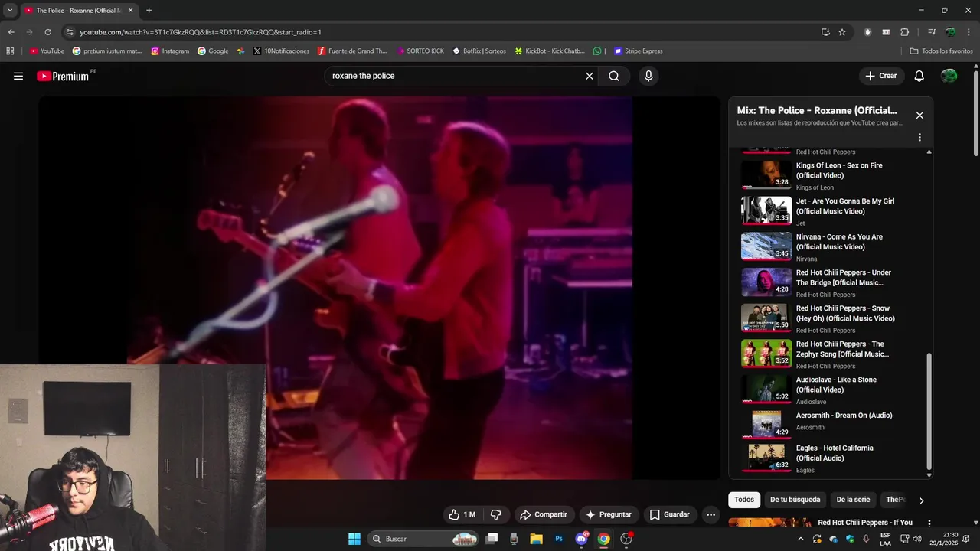Open YouTube notifications bell
This screenshot has height=551, width=980.
(920, 76)
